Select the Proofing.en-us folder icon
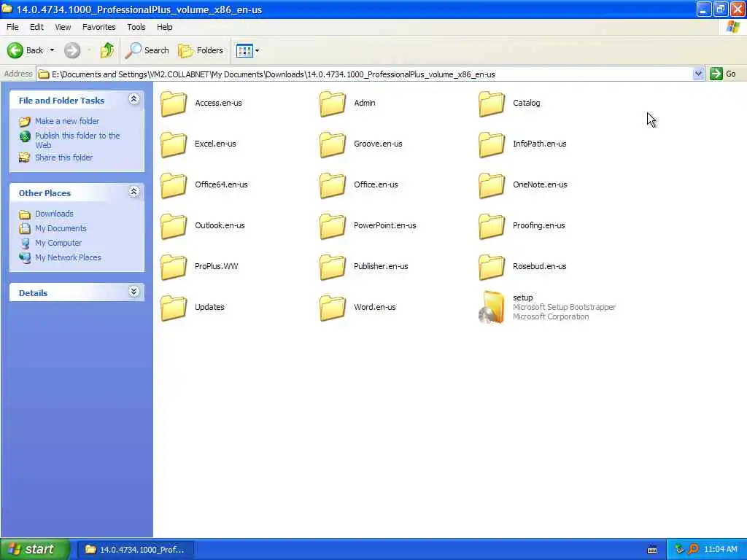747x560 pixels. click(x=492, y=226)
